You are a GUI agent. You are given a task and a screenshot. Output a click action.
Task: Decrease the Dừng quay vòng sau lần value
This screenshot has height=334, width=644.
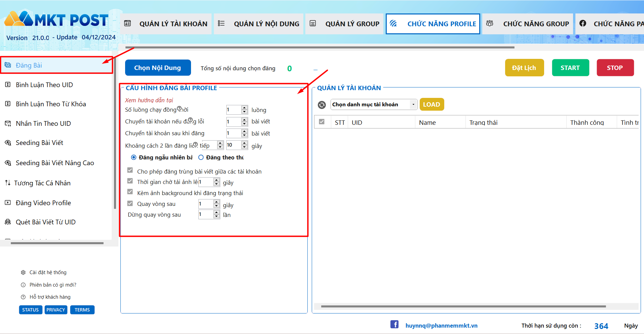pos(217,216)
